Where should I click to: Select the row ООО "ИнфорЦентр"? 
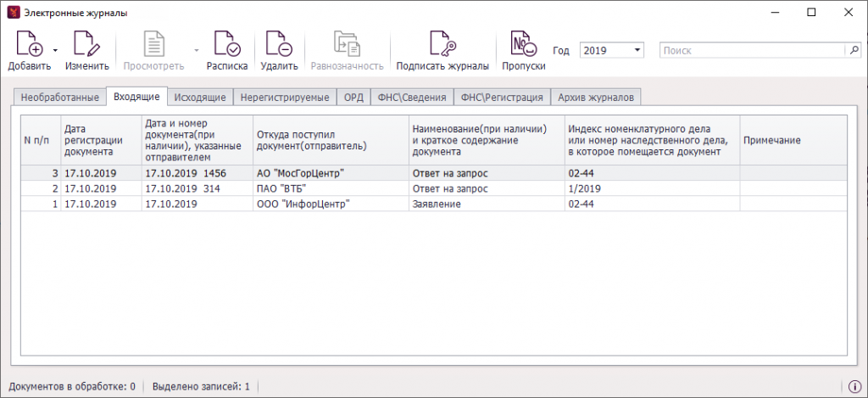[434, 204]
